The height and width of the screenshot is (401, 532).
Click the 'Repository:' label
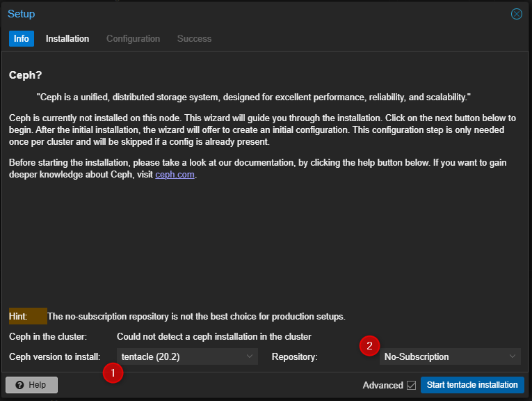coord(294,357)
